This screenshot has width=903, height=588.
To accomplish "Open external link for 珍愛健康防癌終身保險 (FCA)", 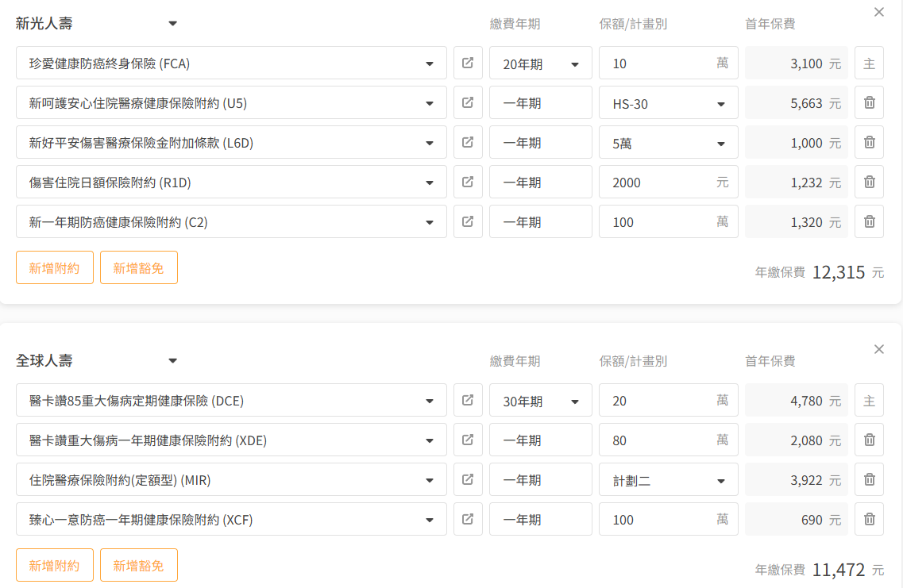I will coord(468,63).
